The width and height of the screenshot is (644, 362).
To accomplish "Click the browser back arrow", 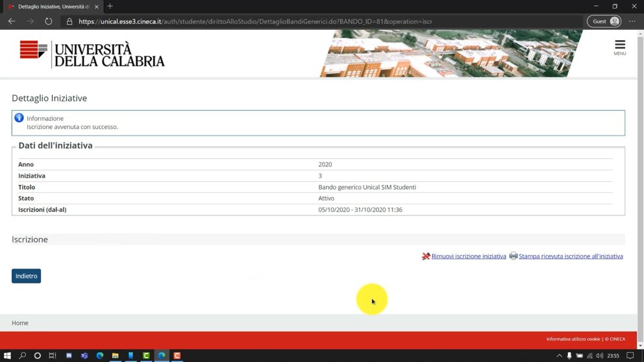I will click(x=12, y=21).
